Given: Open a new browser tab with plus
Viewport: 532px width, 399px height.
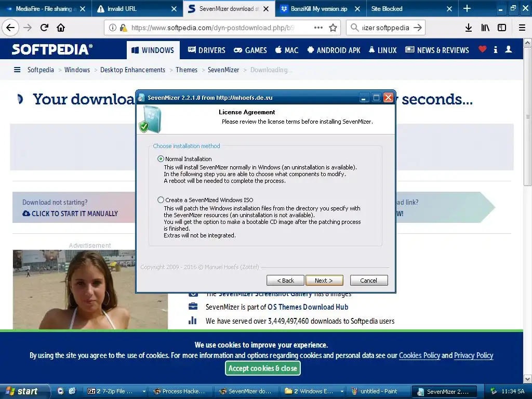Looking at the screenshot, I should [x=467, y=8].
